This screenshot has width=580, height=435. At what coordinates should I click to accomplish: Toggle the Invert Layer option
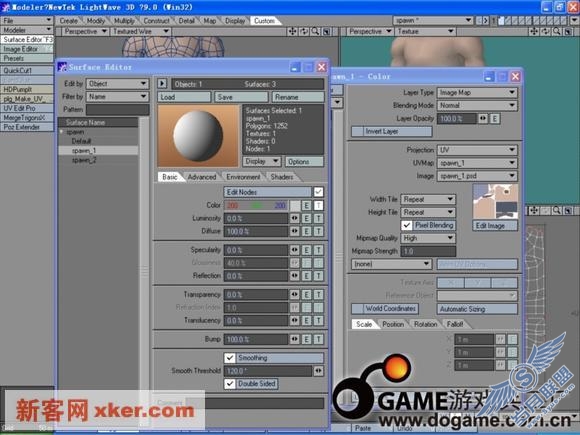tap(391, 131)
